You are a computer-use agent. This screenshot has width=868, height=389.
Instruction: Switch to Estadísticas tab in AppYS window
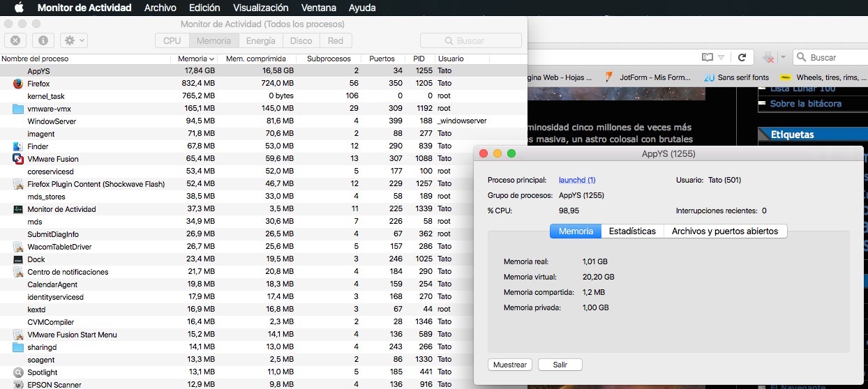pyautogui.click(x=632, y=231)
